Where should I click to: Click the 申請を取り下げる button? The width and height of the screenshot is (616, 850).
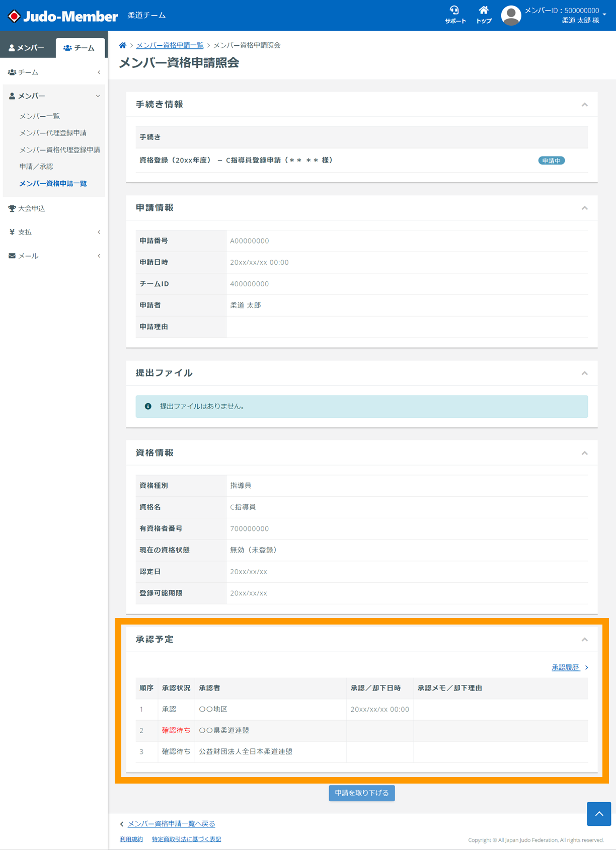(x=362, y=793)
